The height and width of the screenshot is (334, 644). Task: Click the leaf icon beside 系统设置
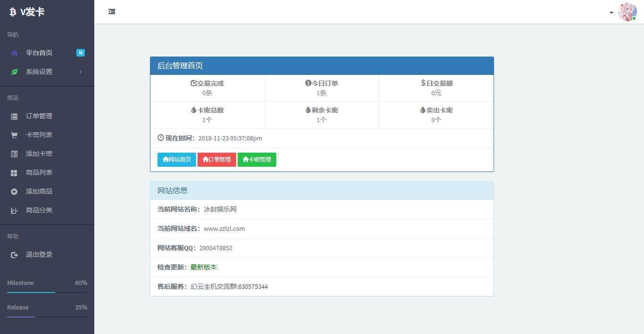point(14,72)
